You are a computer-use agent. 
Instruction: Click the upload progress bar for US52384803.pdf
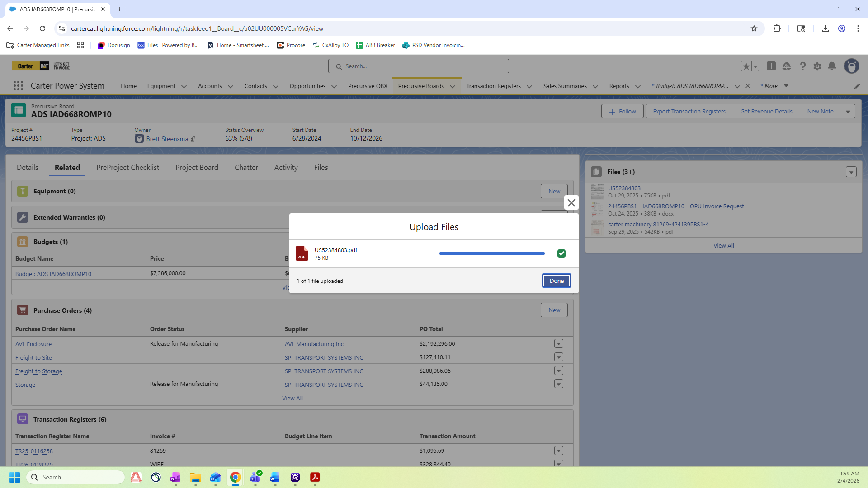point(492,254)
